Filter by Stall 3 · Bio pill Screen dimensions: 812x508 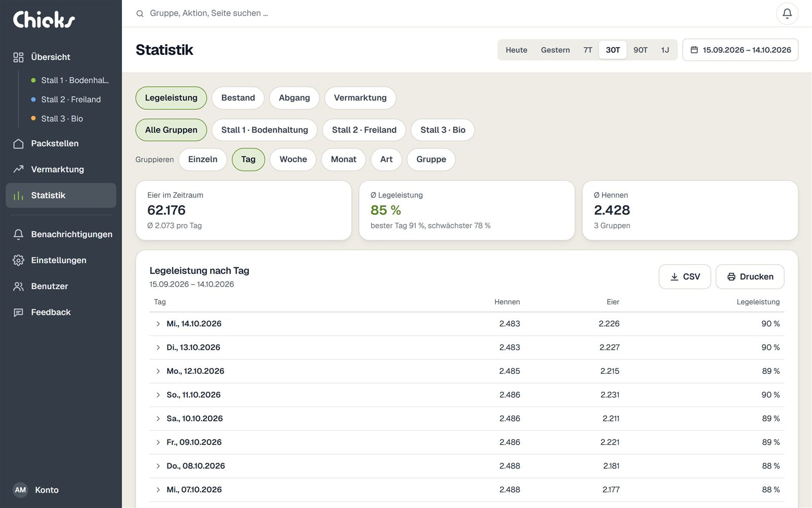[x=443, y=130]
